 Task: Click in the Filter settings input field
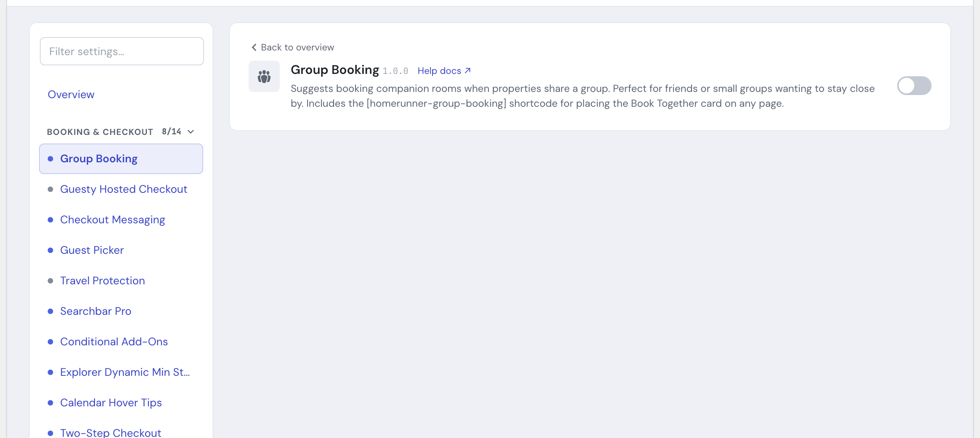pos(122,51)
